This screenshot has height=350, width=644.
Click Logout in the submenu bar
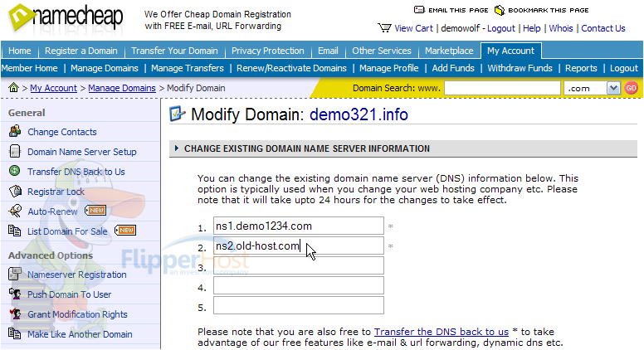tap(624, 68)
